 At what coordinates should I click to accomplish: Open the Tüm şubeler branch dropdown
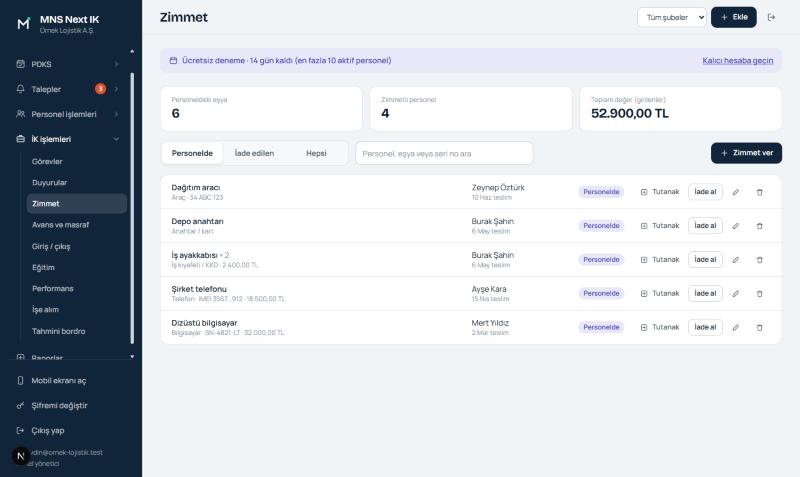click(671, 17)
